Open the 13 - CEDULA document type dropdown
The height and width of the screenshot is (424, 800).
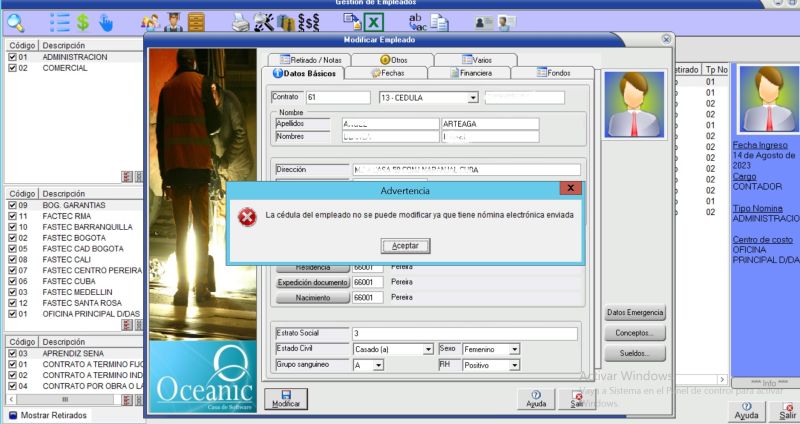pyautogui.click(x=472, y=98)
